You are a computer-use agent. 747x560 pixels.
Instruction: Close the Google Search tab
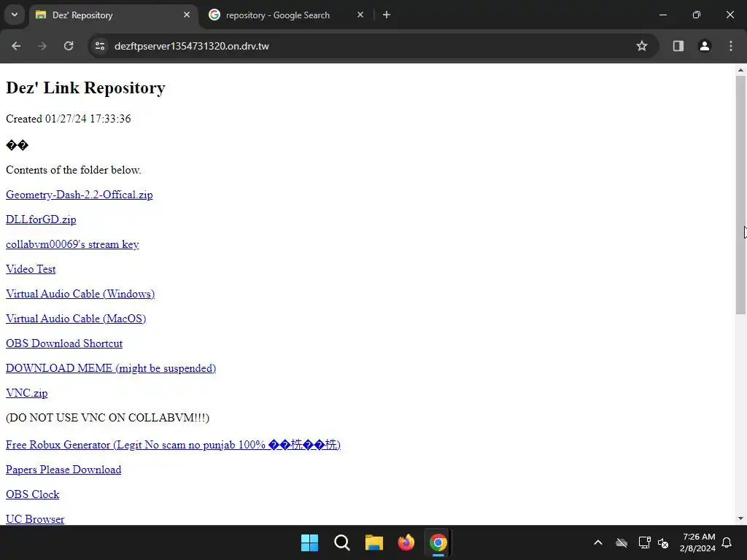(360, 15)
